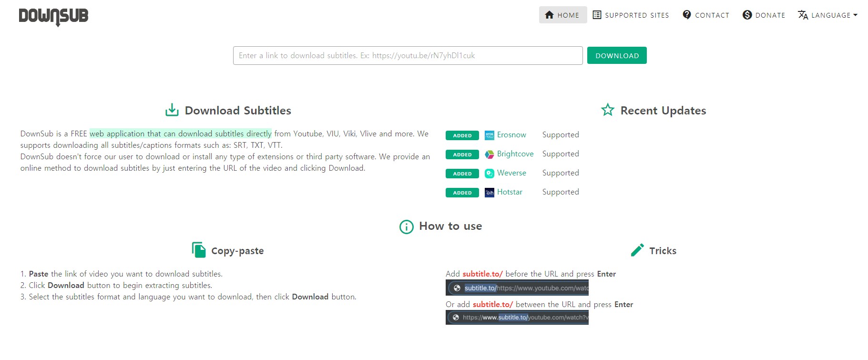Open the Supported Sites page
This screenshot has width=868, height=360.
point(631,15)
